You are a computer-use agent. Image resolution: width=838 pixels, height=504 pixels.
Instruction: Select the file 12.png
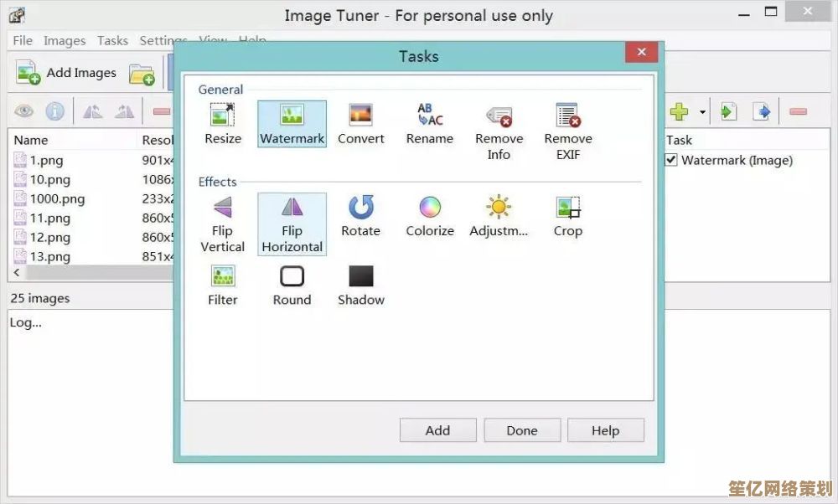[49, 237]
